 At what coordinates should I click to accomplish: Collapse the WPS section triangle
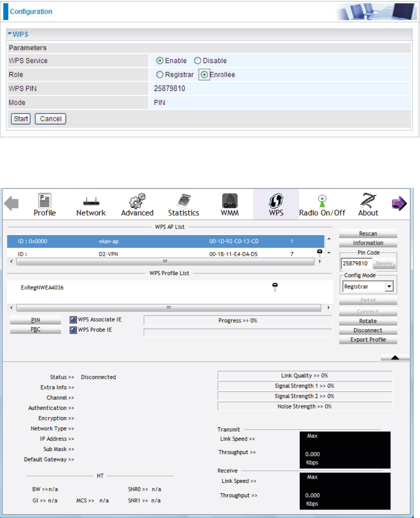point(9,34)
